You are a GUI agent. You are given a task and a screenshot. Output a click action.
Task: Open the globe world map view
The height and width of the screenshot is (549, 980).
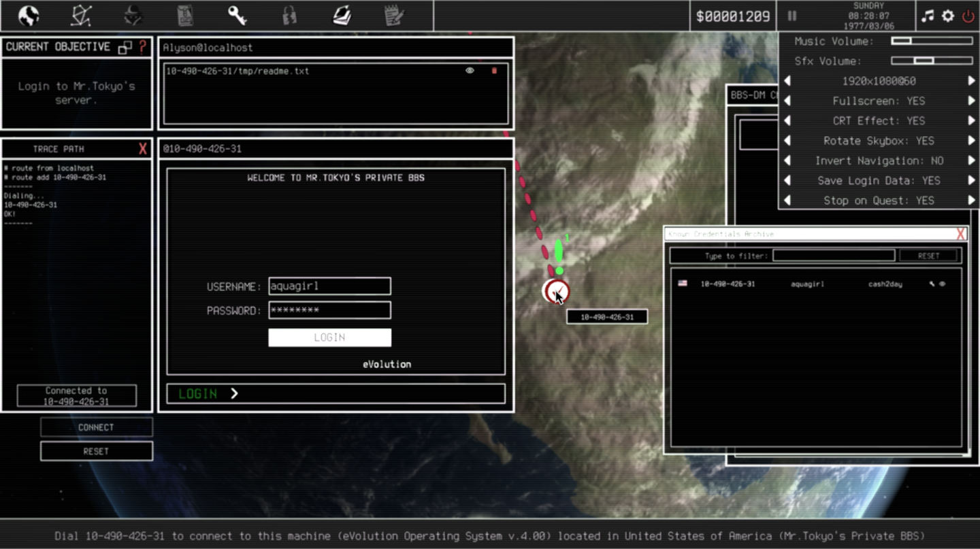click(x=29, y=15)
